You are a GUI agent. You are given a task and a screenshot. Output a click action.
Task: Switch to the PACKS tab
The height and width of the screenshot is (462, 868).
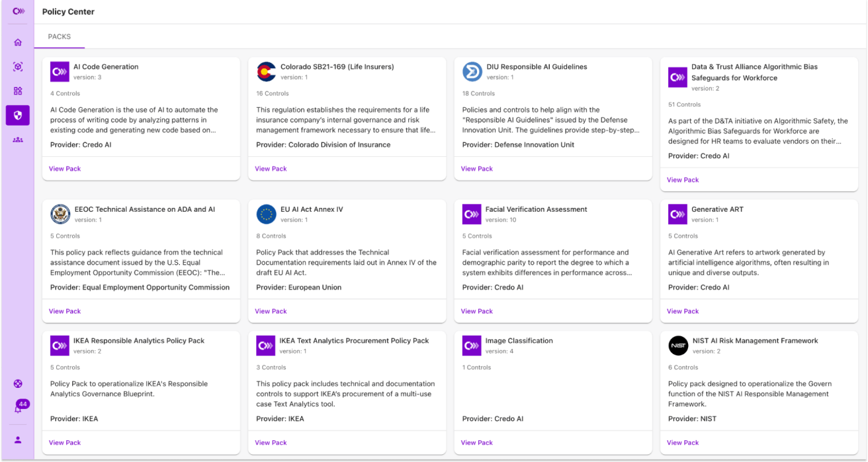click(x=60, y=37)
